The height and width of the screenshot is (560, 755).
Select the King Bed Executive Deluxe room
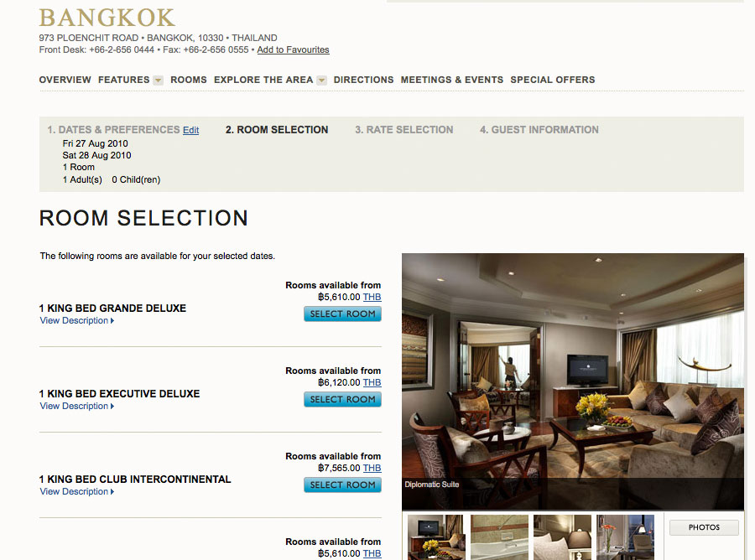coord(342,399)
